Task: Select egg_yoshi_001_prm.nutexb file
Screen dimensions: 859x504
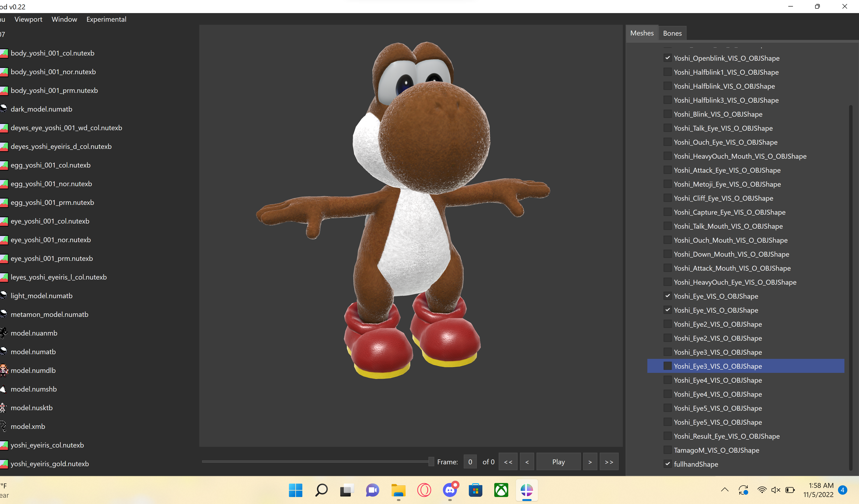Action: (x=52, y=203)
